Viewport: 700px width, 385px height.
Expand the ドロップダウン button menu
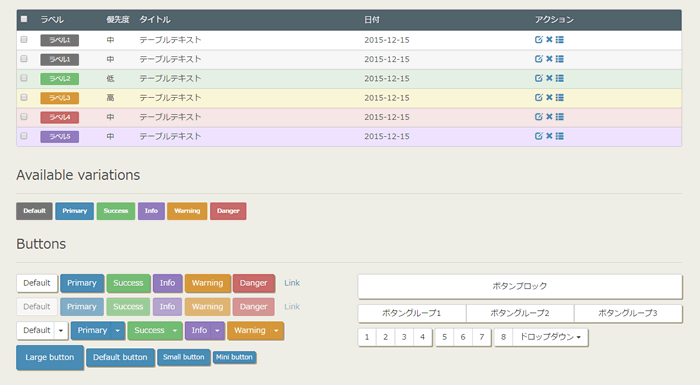[550, 337]
